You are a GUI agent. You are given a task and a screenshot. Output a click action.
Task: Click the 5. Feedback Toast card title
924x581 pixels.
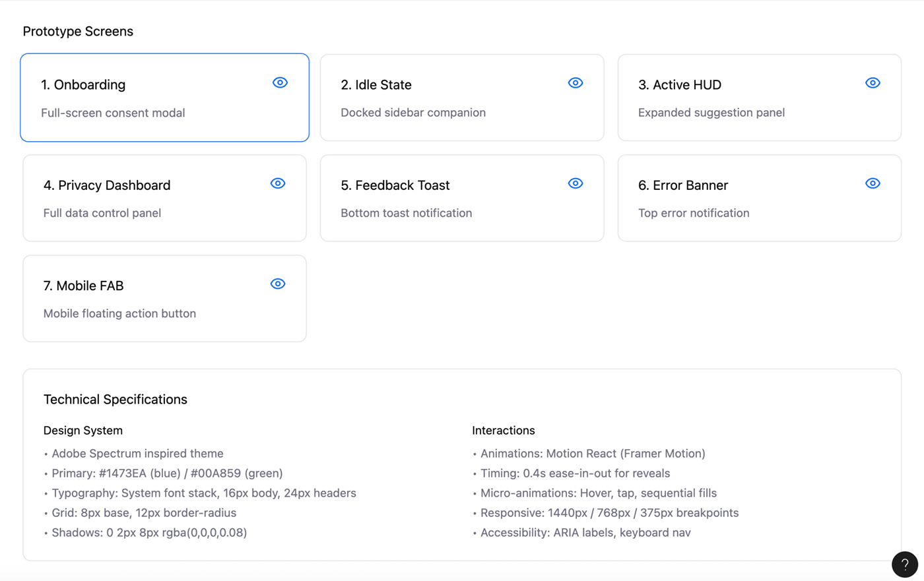395,185
